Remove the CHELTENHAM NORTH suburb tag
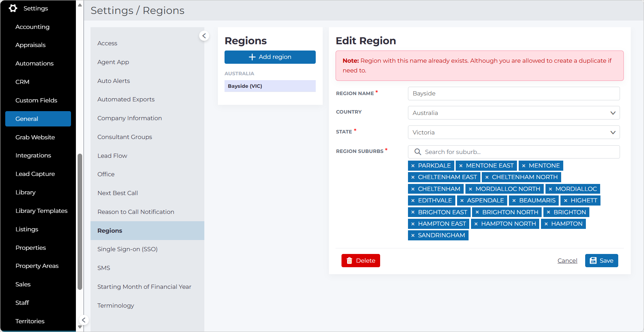644x332 pixels. click(x=487, y=177)
